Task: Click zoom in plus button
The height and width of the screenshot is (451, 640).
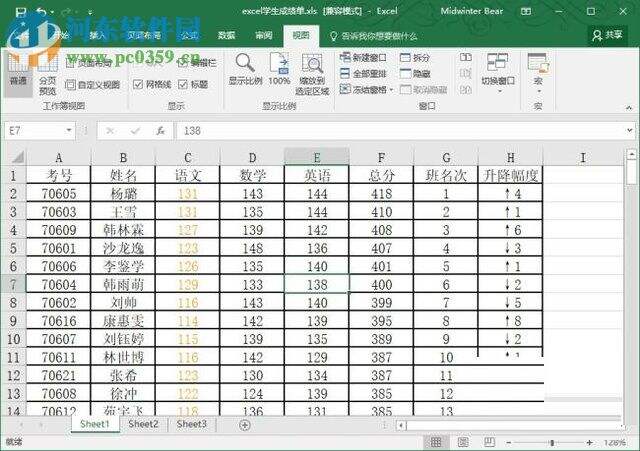Action: click(x=589, y=442)
